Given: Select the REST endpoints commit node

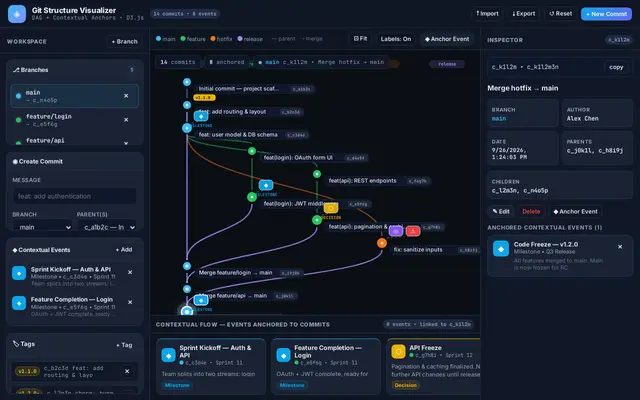Looking at the screenshot, I should pyautogui.click(x=317, y=174).
